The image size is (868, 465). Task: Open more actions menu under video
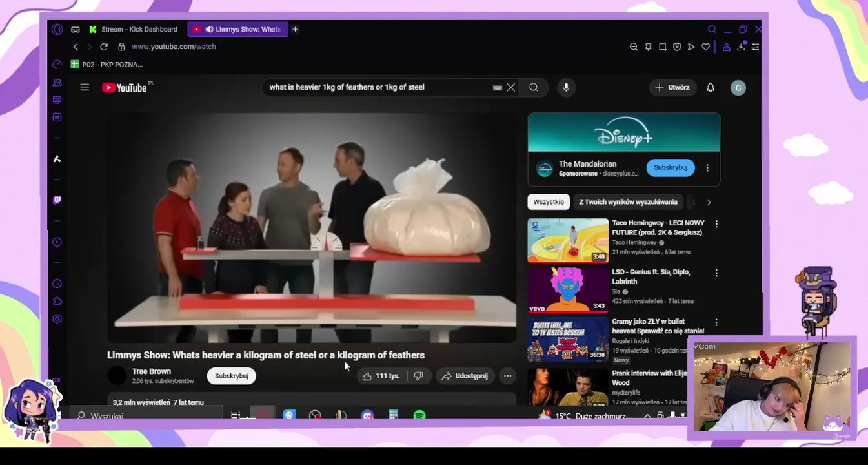pyautogui.click(x=508, y=376)
